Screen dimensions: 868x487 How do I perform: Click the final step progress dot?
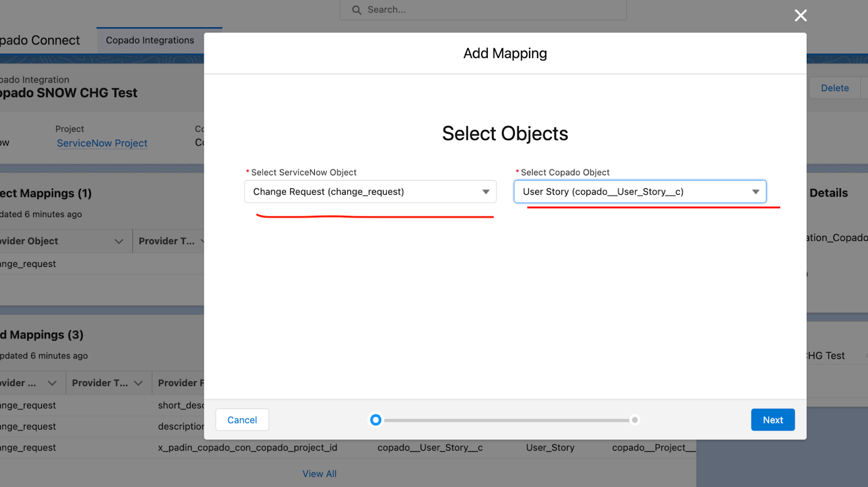point(635,420)
